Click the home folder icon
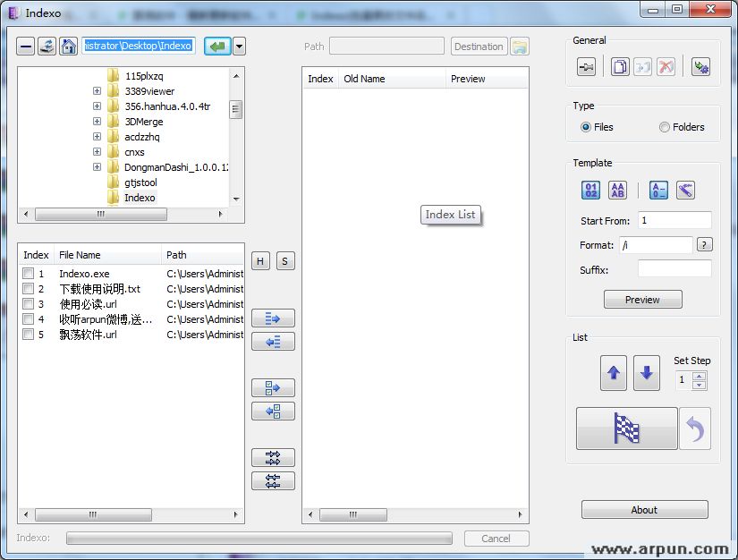 point(68,47)
